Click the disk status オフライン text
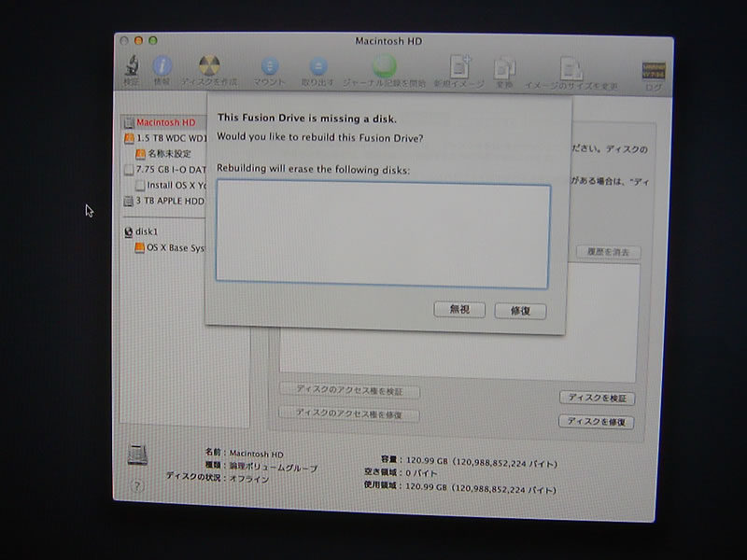This screenshot has height=560, width=747. coord(249,479)
